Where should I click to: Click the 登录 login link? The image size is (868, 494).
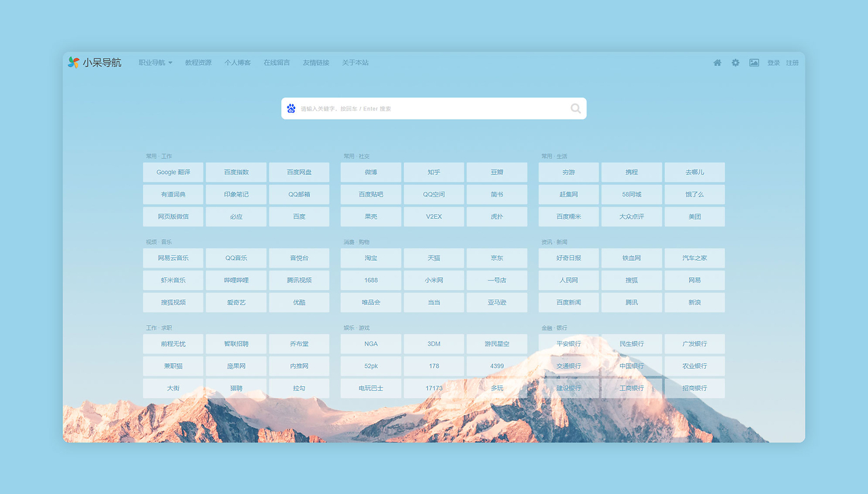pyautogui.click(x=774, y=63)
